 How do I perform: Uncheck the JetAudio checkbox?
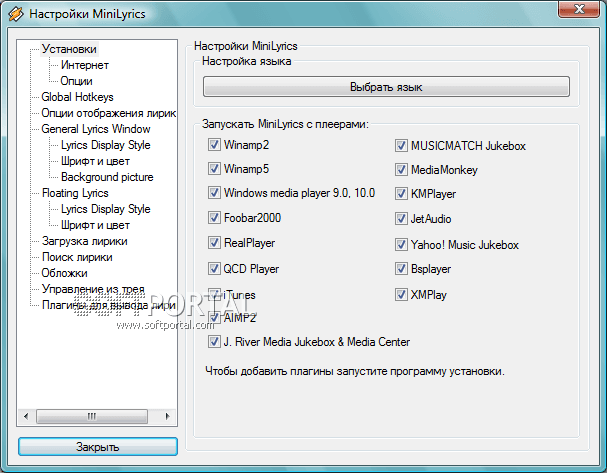pos(401,219)
